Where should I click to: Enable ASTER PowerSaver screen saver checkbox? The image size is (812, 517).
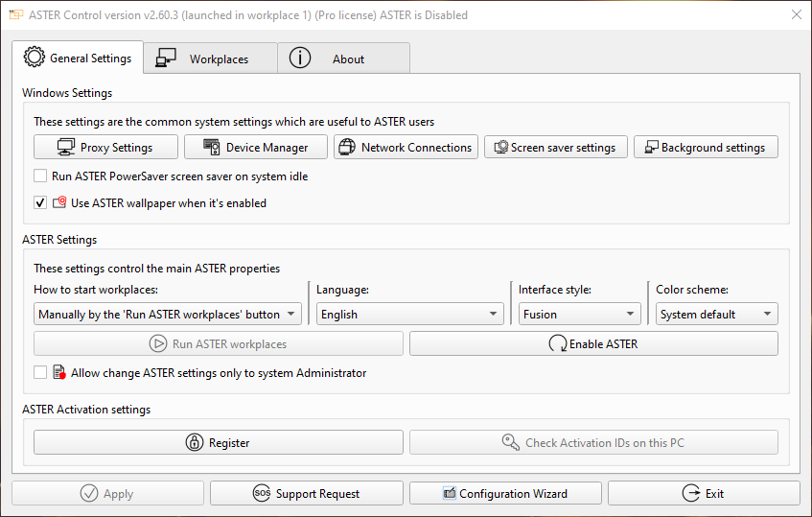pyautogui.click(x=40, y=176)
